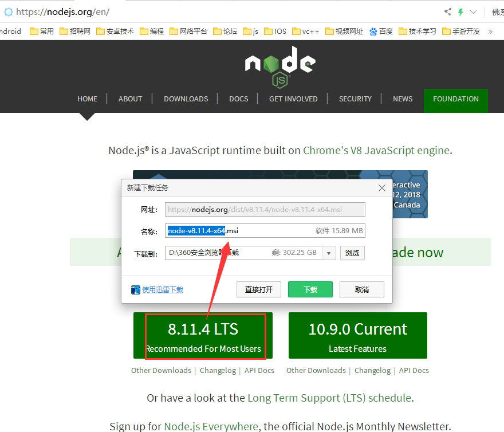Viewport: 504px width, 432px height.
Task: Open the 安卓技术 bookmarks folder
Action: (x=115, y=31)
